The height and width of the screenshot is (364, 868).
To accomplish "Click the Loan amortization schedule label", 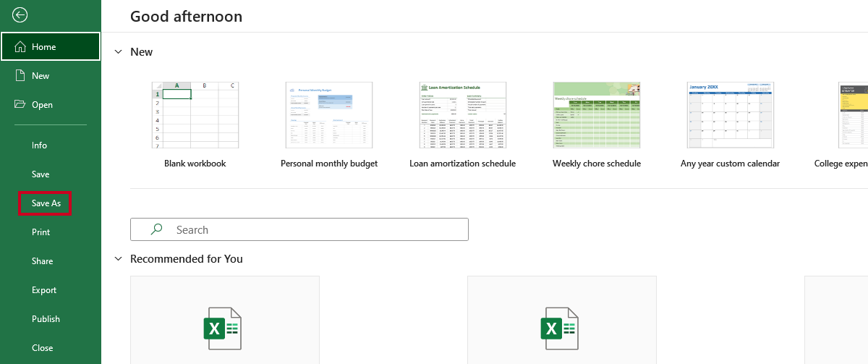I will coord(463,164).
